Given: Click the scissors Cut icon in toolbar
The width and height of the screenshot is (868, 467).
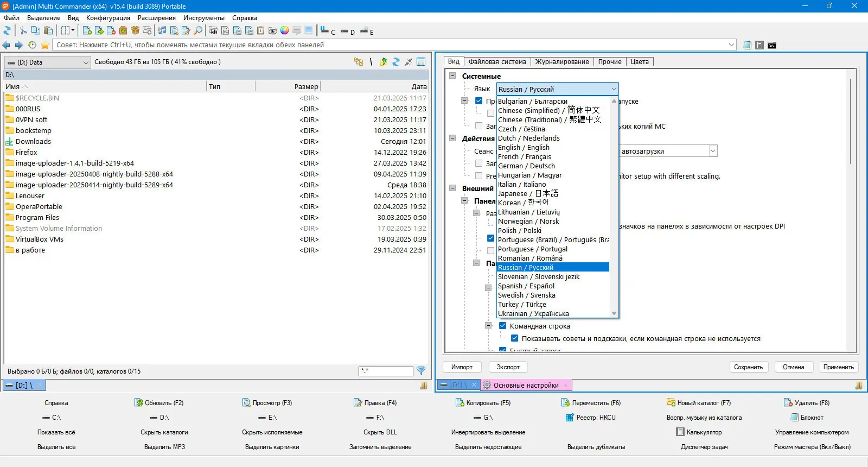Looking at the screenshot, I should tap(23, 31).
